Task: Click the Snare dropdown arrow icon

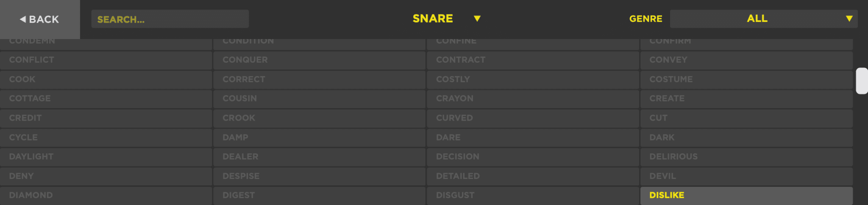Action: click(x=477, y=19)
